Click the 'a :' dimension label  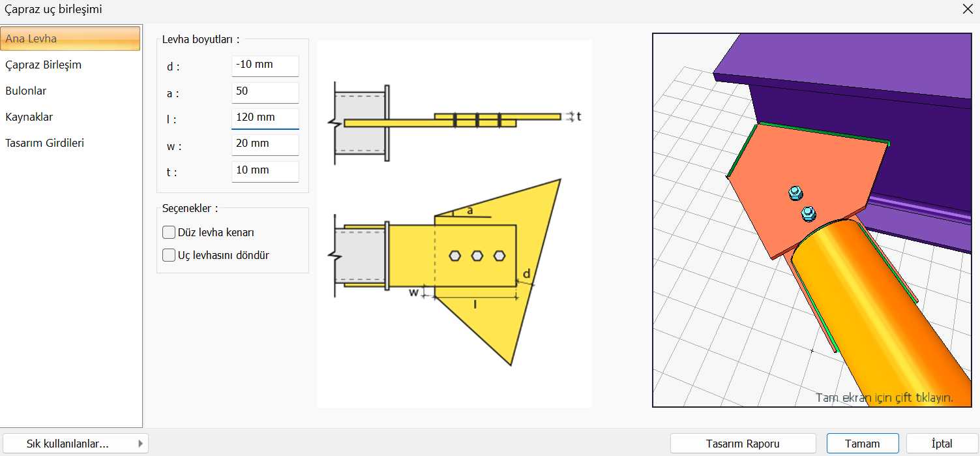coord(173,93)
